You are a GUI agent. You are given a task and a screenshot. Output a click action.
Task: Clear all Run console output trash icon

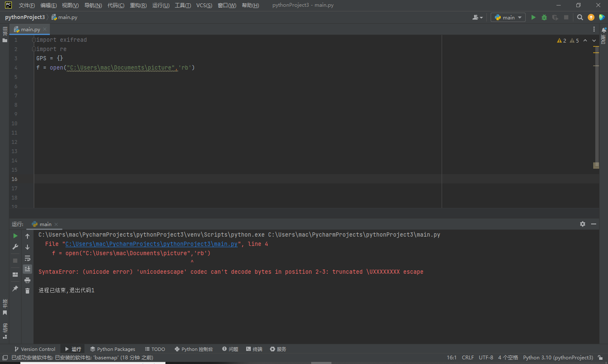click(x=27, y=291)
